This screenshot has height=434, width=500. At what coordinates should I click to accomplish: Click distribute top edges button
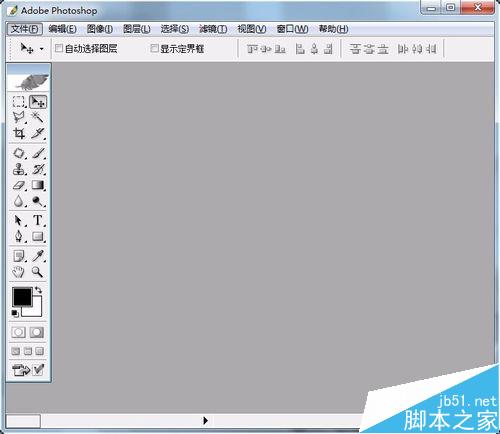pos(355,49)
